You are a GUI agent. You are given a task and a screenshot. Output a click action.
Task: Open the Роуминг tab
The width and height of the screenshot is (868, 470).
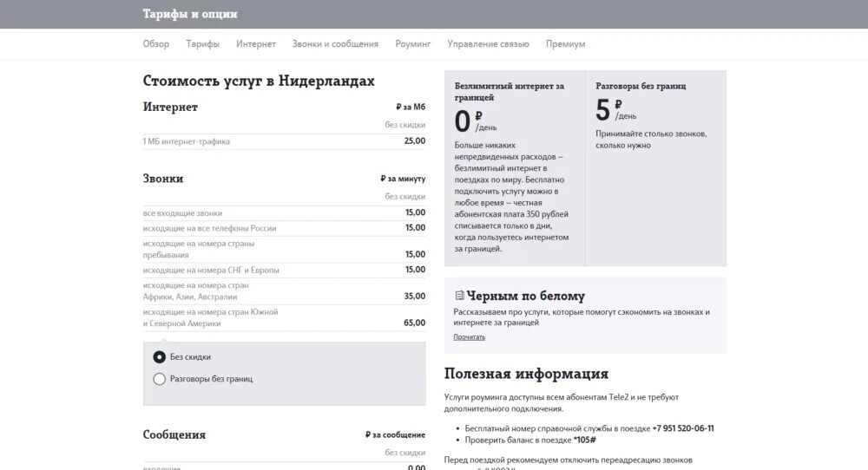point(413,43)
